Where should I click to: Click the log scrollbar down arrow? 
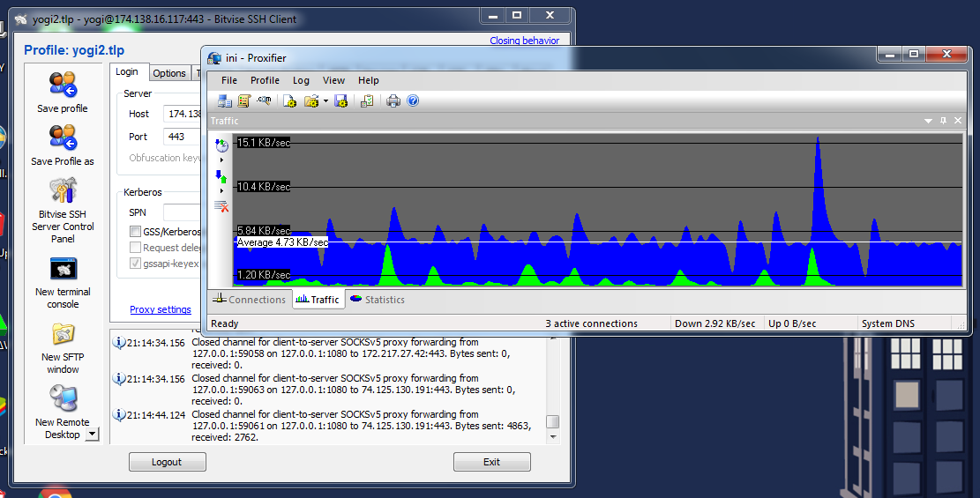click(552, 437)
